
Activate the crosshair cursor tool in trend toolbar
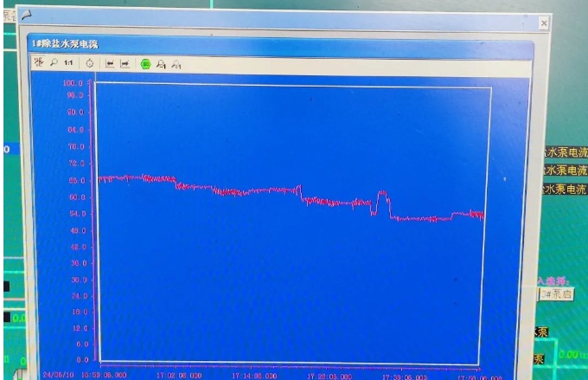pyautogui.click(x=38, y=63)
